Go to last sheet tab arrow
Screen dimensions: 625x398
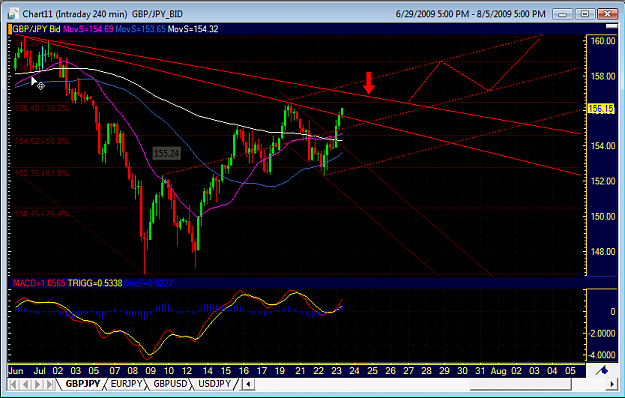(50, 384)
